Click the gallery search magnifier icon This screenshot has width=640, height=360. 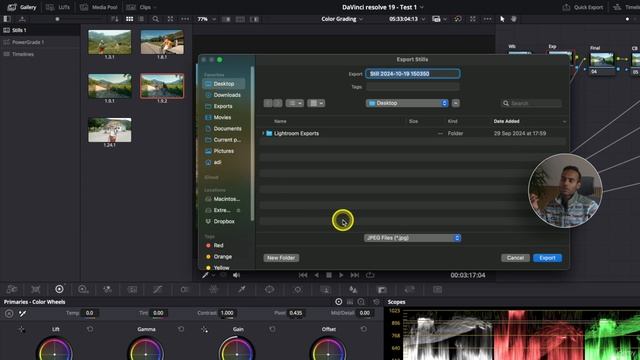click(156, 19)
